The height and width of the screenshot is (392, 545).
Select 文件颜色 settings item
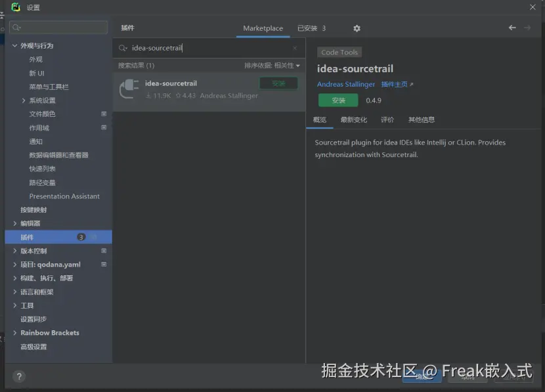click(x=42, y=114)
